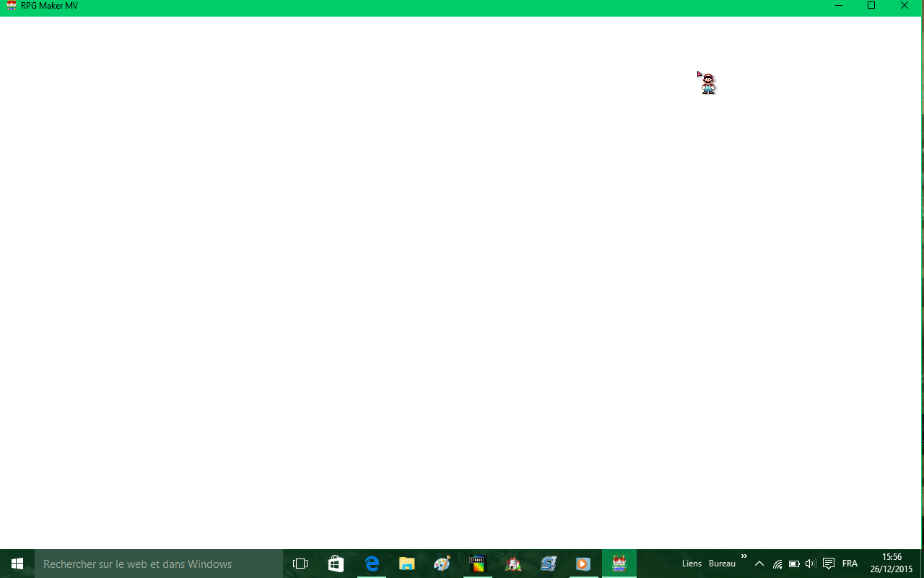The image size is (924, 578).
Task: Launch the Windows Store from the taskbar
Action: 336,564
